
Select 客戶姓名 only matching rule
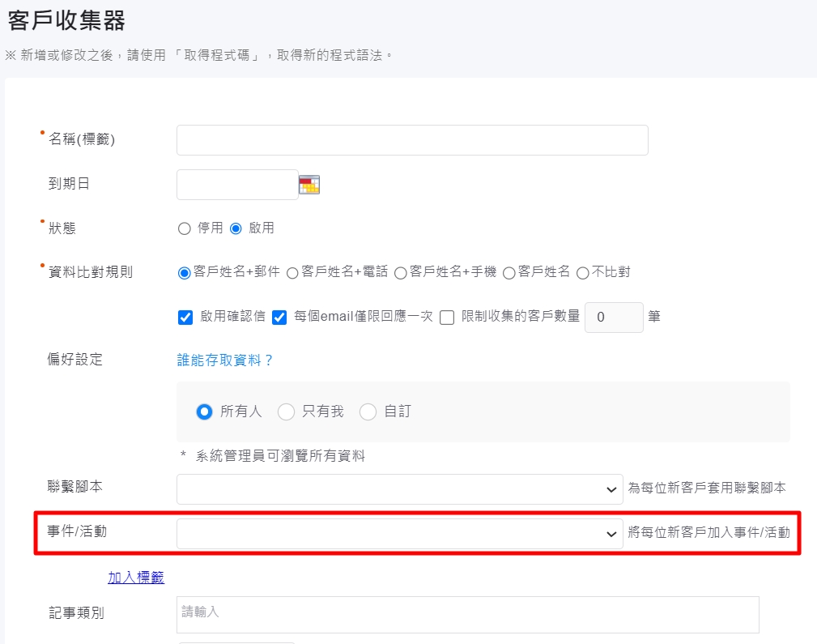pyautogui.click(x=509, y=273)
